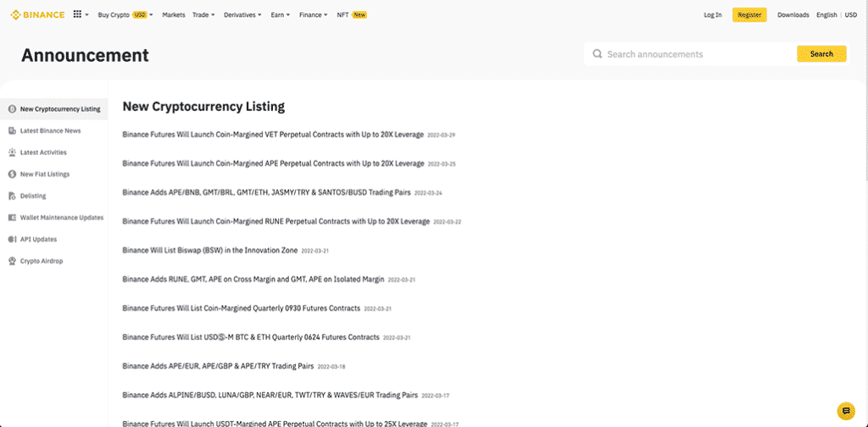Expand the Finance dropdown menu
Viewport: 868px width, 427px height.
314,15
